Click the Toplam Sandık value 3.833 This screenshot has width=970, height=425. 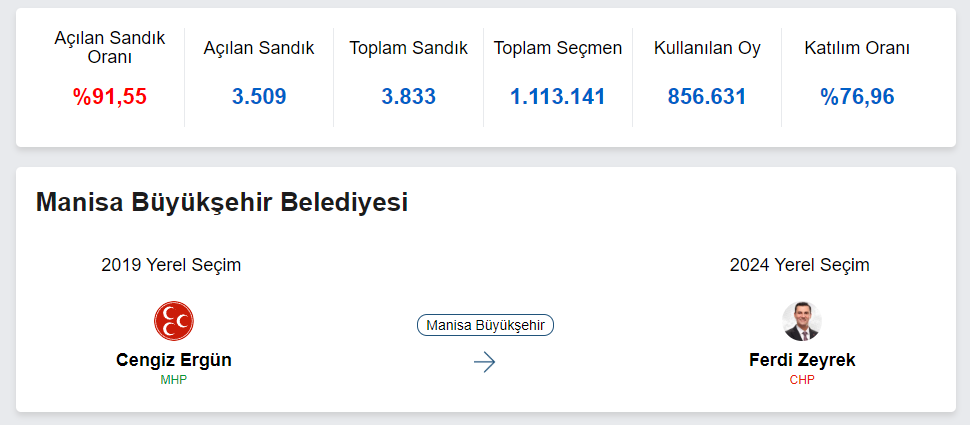click(x=408, y=97)
